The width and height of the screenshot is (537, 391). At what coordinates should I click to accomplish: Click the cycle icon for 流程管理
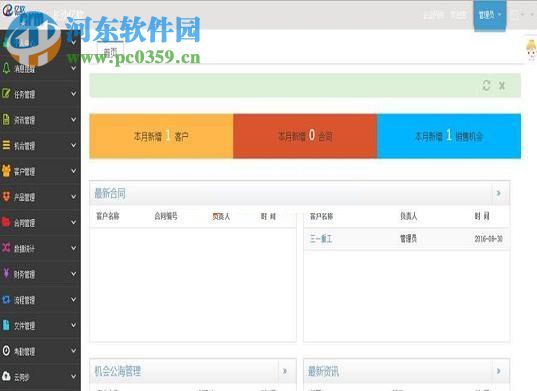pos(6,300)
